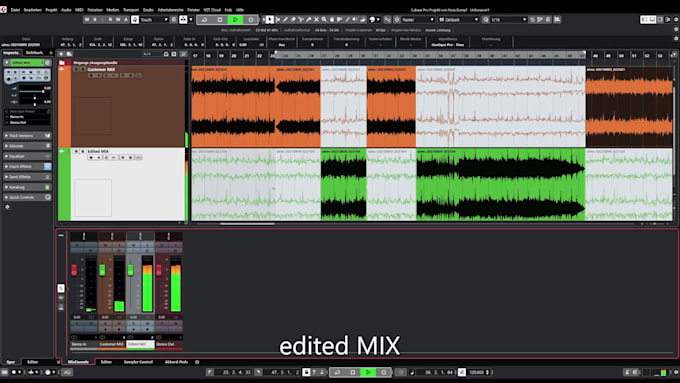This screenshot has height=383, width=680.
Task: Click Record in the top toolbar transport
Action: click(251, 20)
